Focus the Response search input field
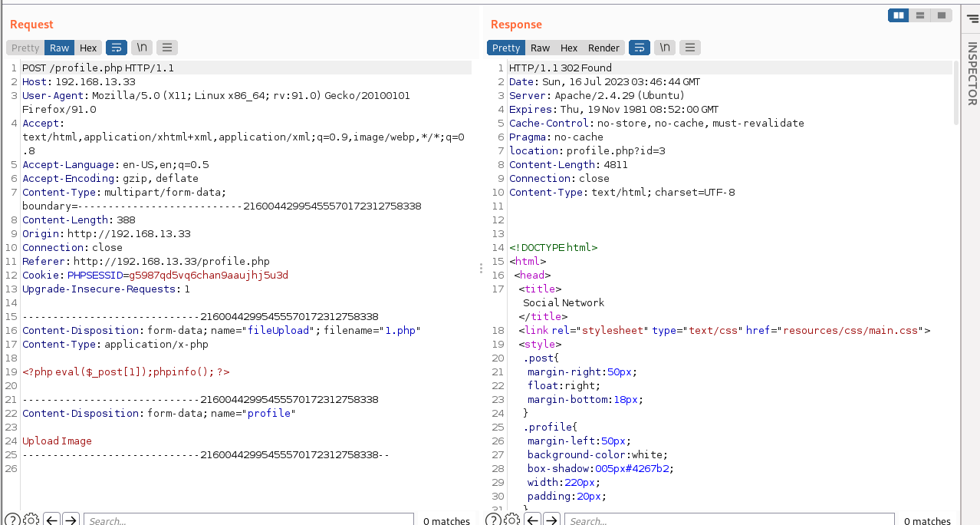Viewport: 980px width, 525px height. (x=729, y=520)
